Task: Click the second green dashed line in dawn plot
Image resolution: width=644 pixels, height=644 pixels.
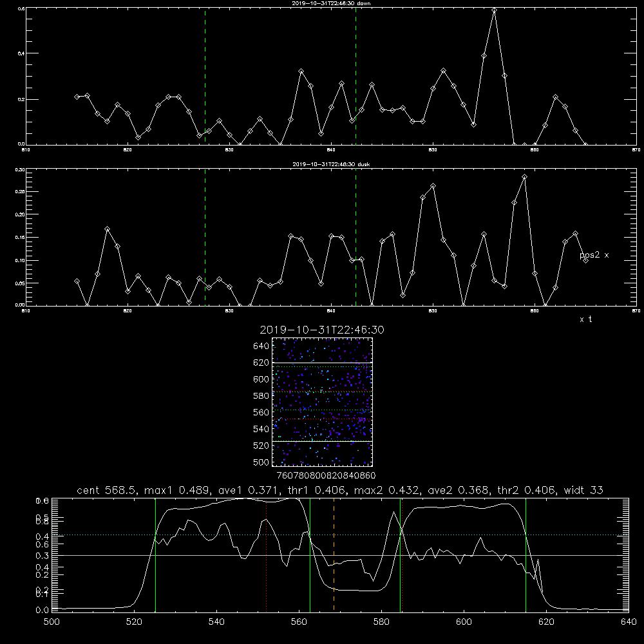Action: coord(355,76)
